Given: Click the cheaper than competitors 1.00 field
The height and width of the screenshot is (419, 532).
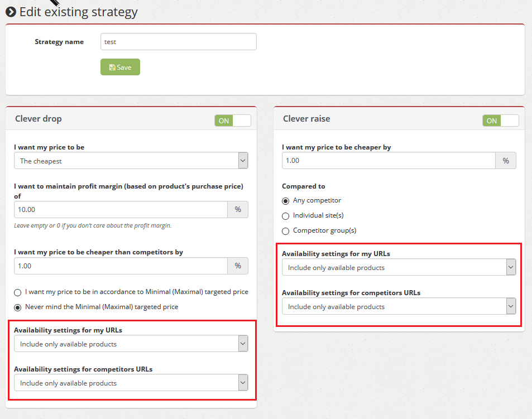Looking at the screenshot, I should point(121,266).
